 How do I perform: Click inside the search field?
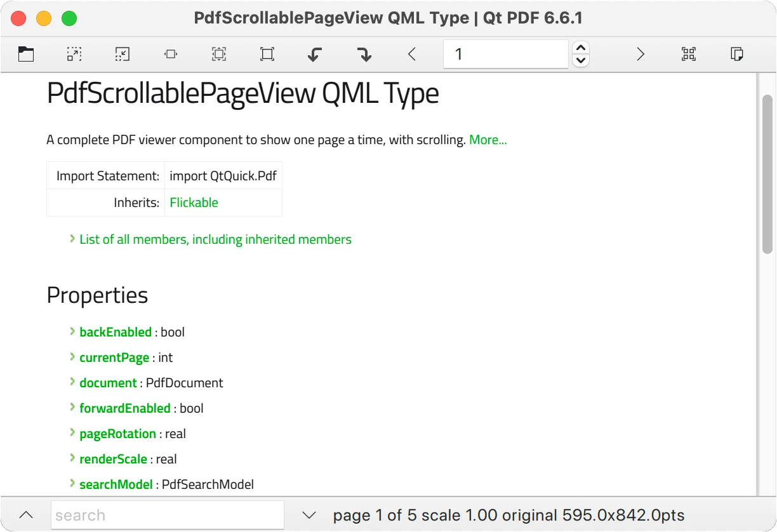[167, 515]
